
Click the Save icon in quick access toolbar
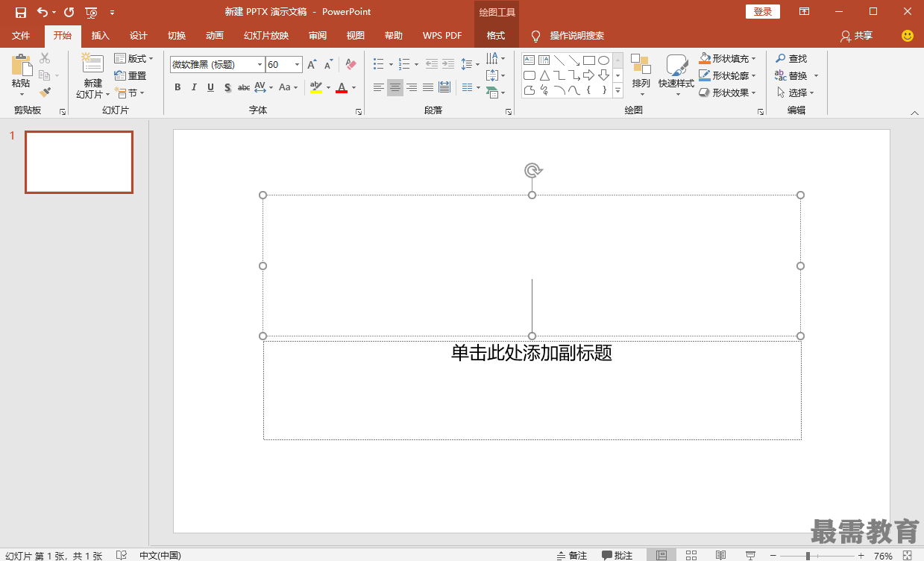click(x=21, y=12)
